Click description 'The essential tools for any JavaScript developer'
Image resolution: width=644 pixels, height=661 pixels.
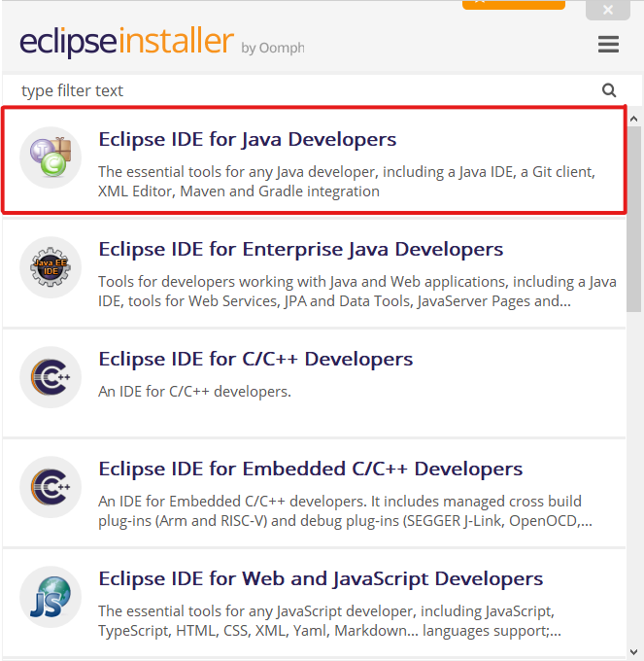click(329, 621)
